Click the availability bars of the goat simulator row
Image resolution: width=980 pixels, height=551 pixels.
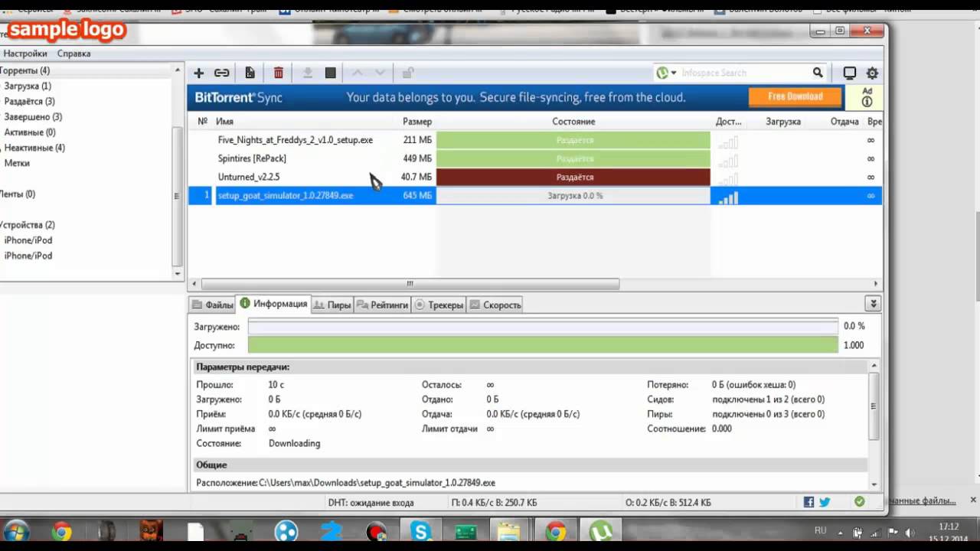tap(728, 197)
